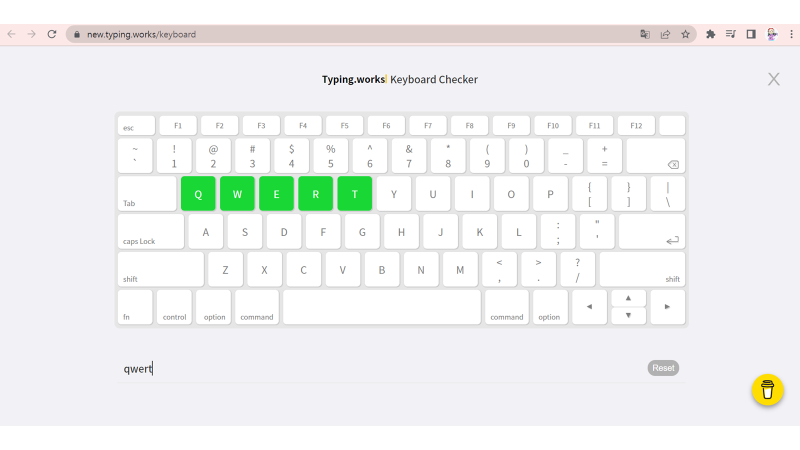The image size is (800, 450).
Task: Click the esc key
Action: point(136,126)
